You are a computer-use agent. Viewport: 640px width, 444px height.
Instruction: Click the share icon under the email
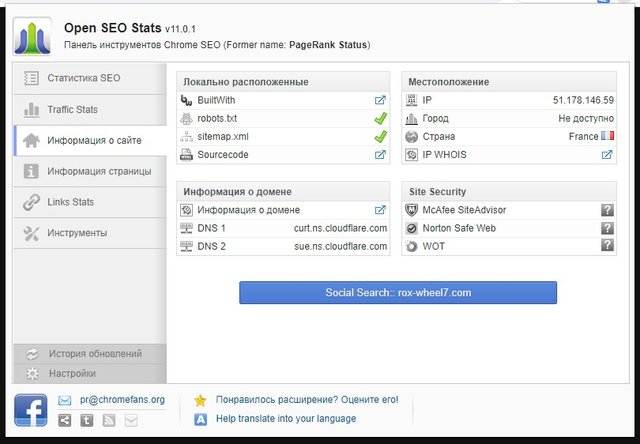pyautogui.click(x=64, y=420)
